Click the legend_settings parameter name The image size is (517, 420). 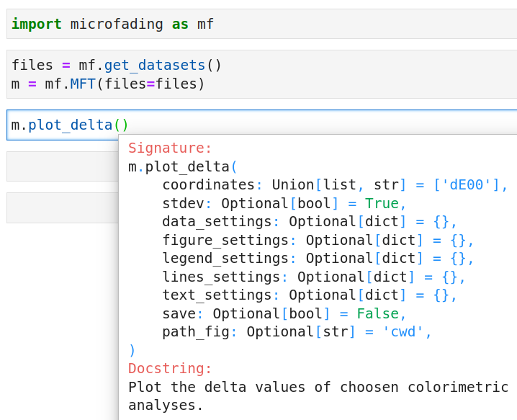(x=225, y=259)
